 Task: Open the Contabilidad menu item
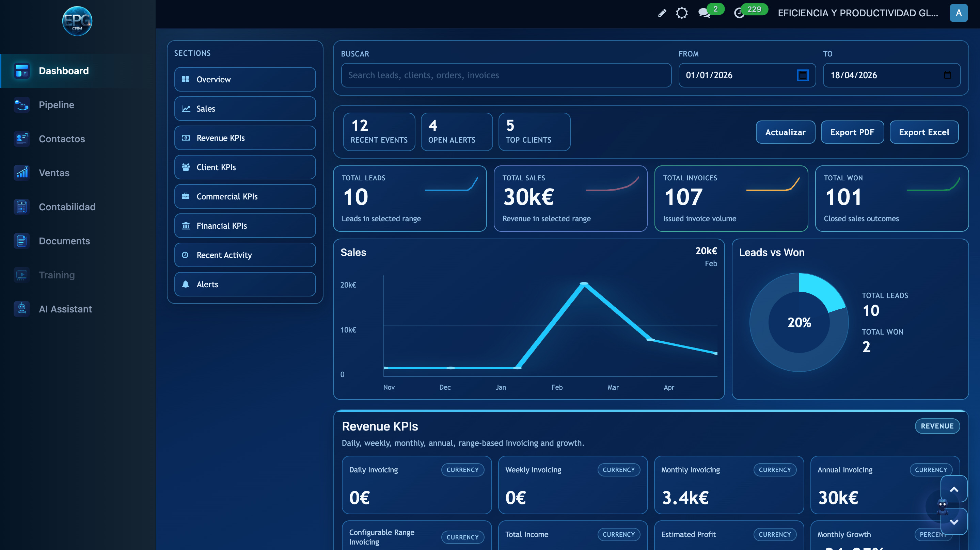click(x=67, y=207)
